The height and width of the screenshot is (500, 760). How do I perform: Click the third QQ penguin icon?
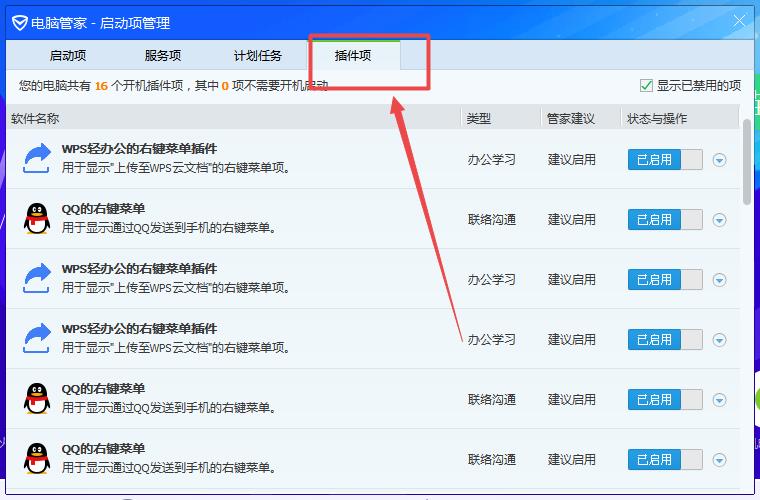[x=37, y=458]
